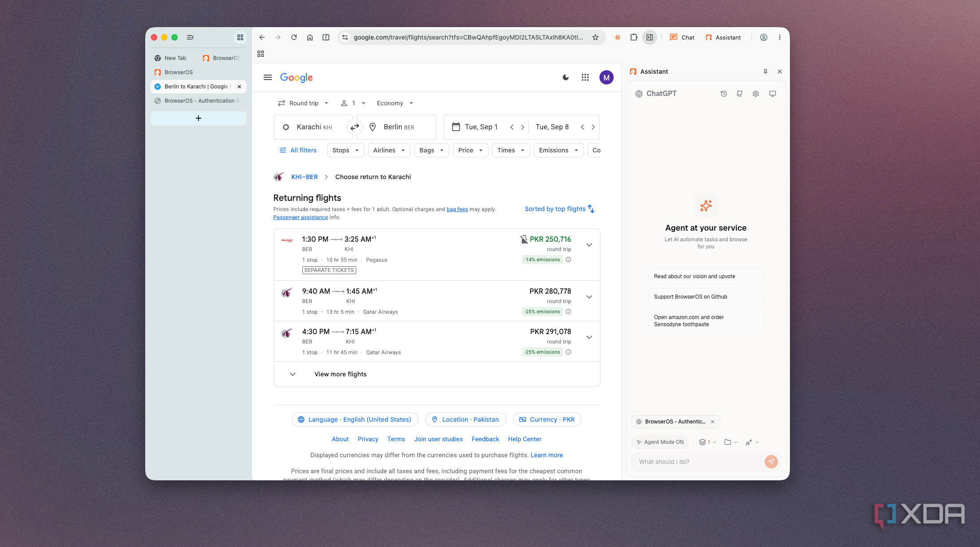
Task: Toggle the side panel icon in toolbar
Action: [x=650, y=37]
